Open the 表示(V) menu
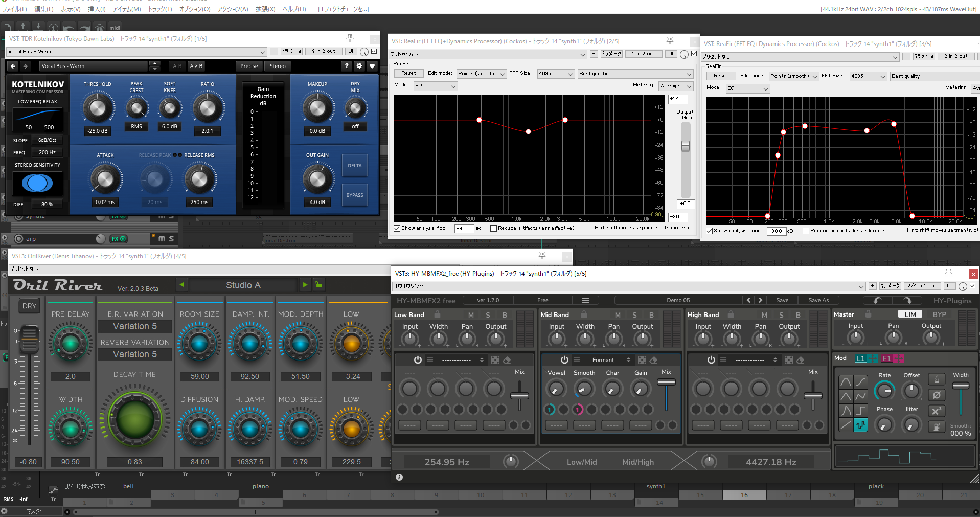Screen dimensions: 980x517 tap(71, 9)
